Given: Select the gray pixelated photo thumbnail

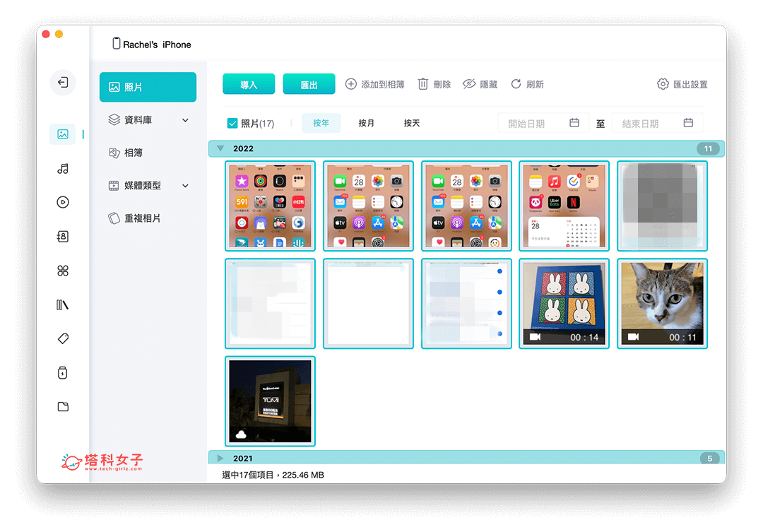Looking at the screenshot, I should [662, 206].
